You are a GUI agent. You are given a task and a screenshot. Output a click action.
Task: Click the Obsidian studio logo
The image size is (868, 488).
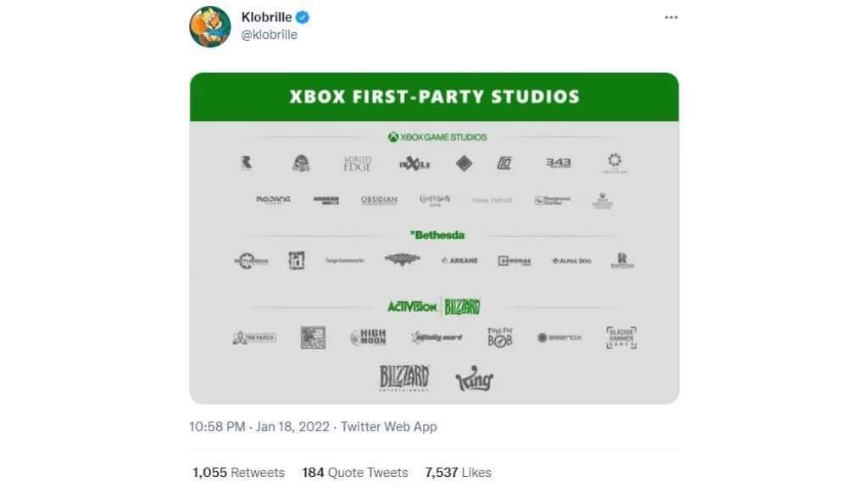(x=379, y=201)
